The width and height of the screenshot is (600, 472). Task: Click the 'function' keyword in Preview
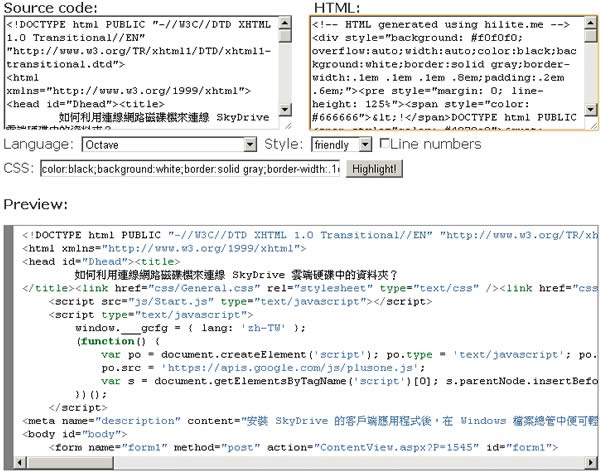point(108,341)
